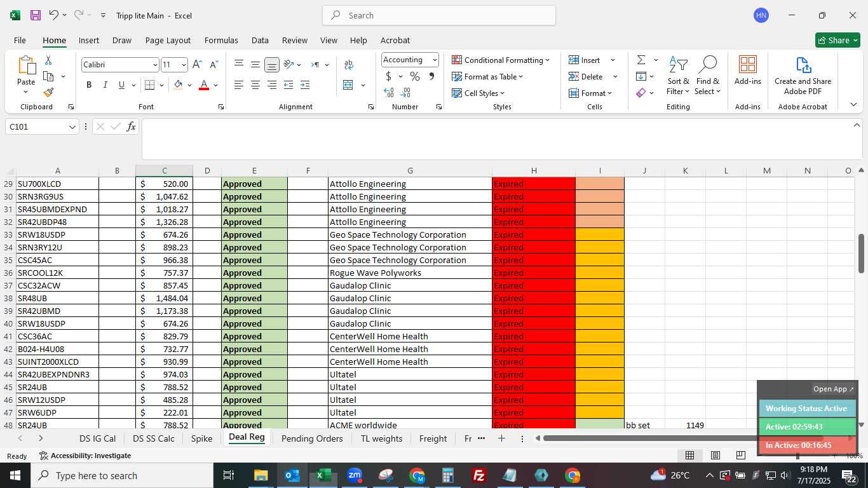Open the Accounting number format dropdown
This screenshot has height=488, width=868.
coord(435,60)
